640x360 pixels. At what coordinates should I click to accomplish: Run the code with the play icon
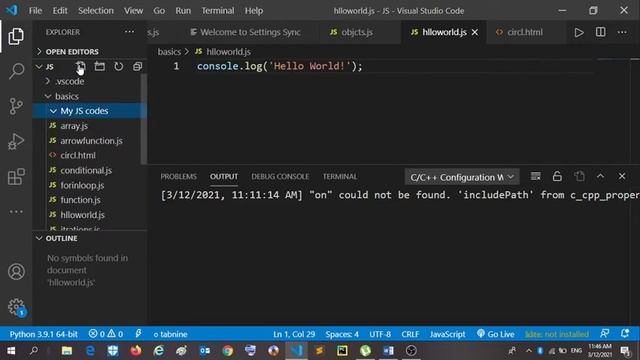point(579,32)
